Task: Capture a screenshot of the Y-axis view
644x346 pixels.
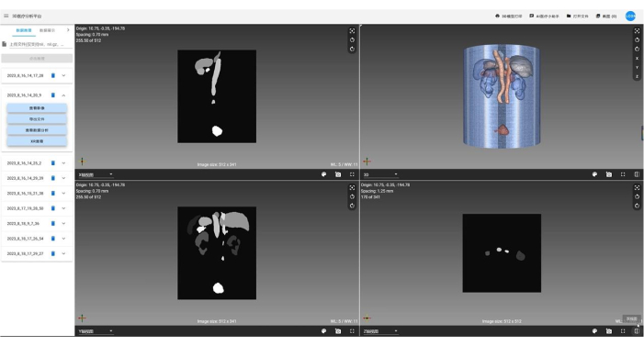Action: pyautogui.click(x=338, y=330)
